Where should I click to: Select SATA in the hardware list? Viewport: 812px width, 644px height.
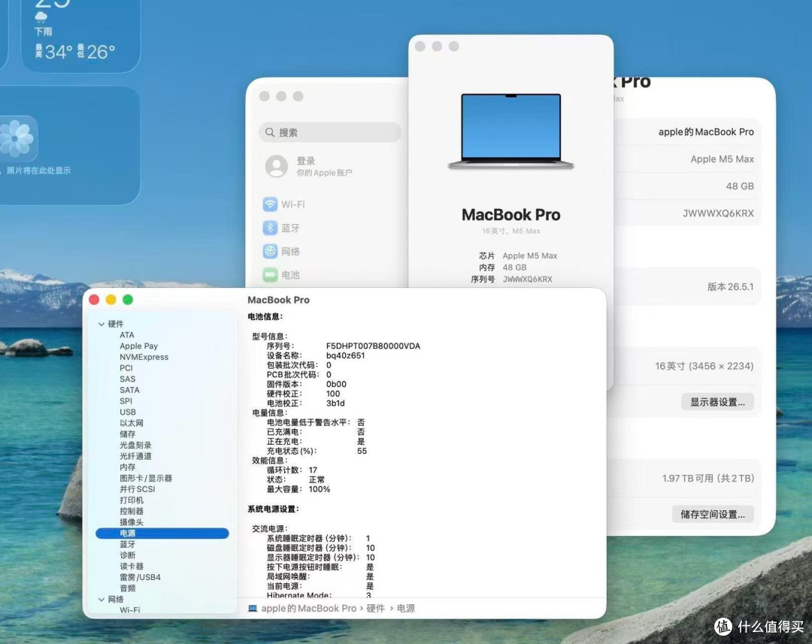(x=129, y=390)
